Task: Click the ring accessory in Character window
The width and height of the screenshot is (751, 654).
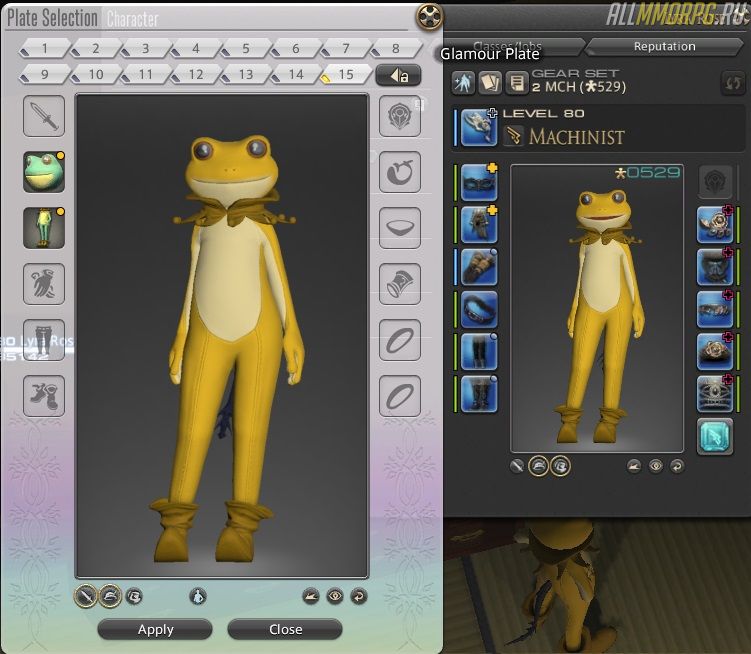Action: [715, 352]
